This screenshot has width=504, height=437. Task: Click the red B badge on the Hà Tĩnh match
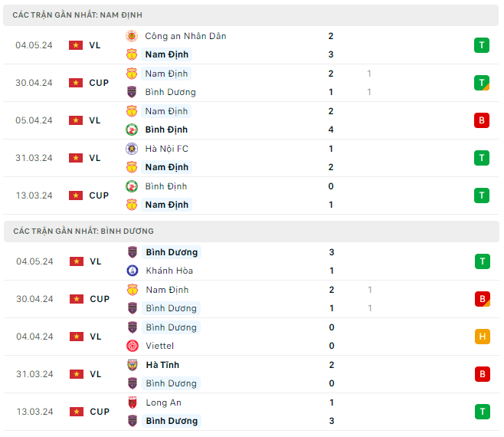(482, 374)
